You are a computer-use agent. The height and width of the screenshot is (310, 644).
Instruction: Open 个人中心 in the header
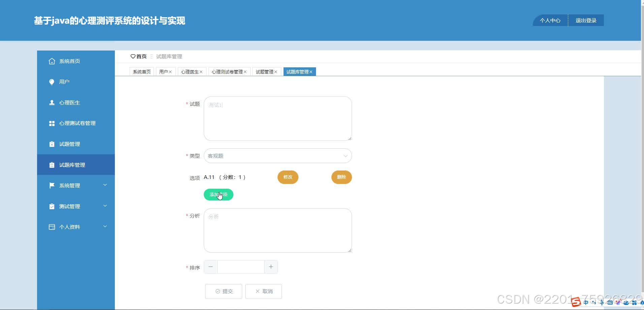point(550,21)
